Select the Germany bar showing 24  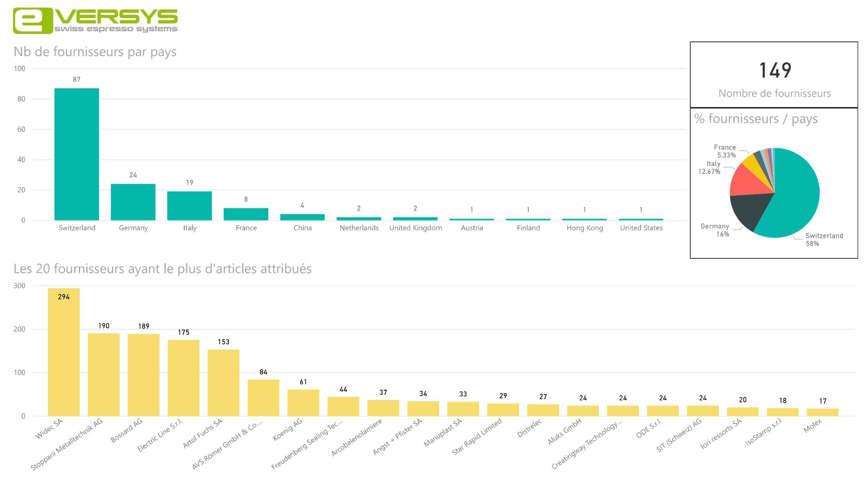click(133, 202)
